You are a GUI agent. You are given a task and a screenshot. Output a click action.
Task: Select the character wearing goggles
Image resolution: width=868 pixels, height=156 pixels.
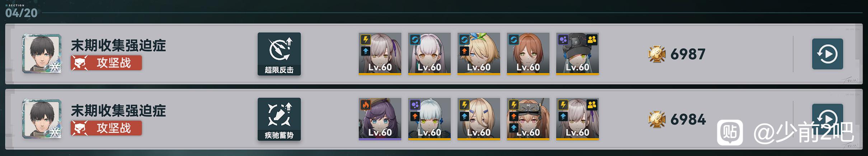[x=528, y=119]
